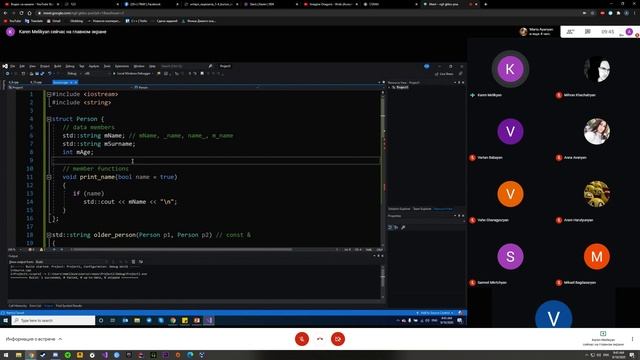Open the Project menu in Visual Studio
Screen dimensions: 640x360
coord(44,66)
